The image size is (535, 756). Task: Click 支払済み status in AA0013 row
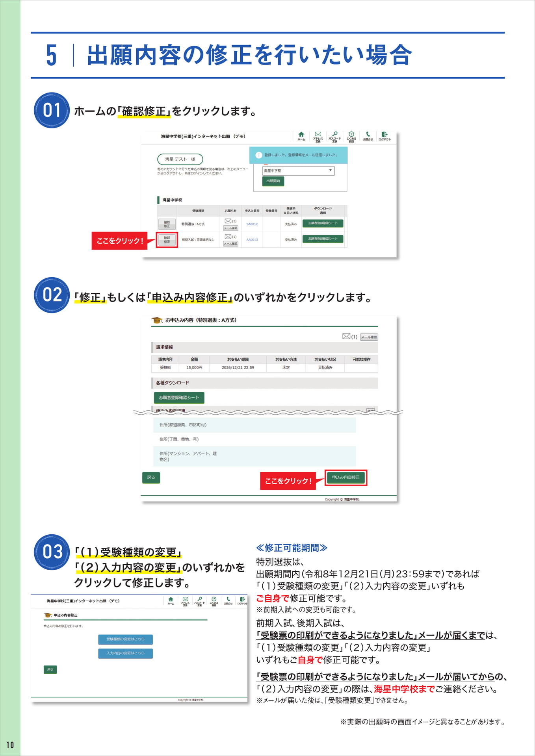click(x=291, y=240)
